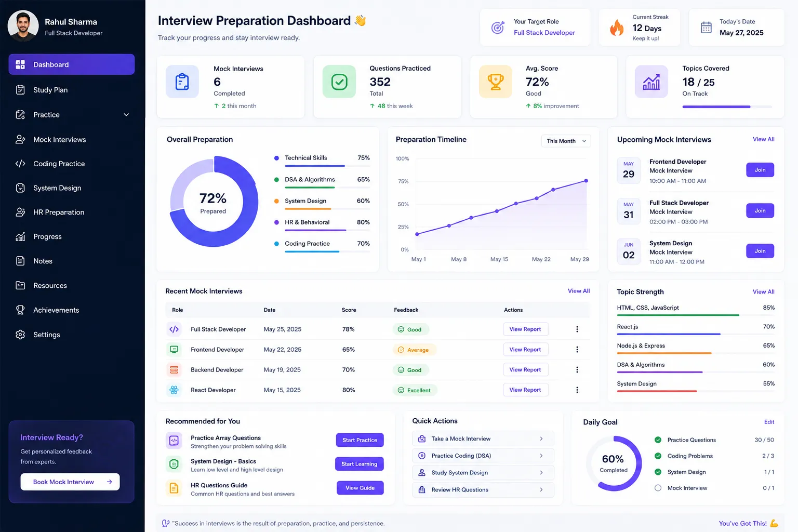Click the Technical Skills progress bar
The height and width of the screenshot is (532, 798).
click(327, 166)
